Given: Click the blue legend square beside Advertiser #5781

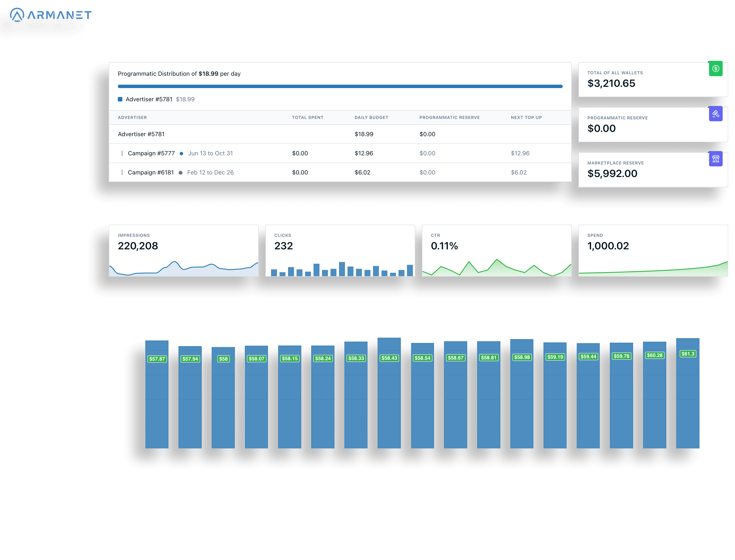Looking at the screenshot, I should [x=120, y=99].
